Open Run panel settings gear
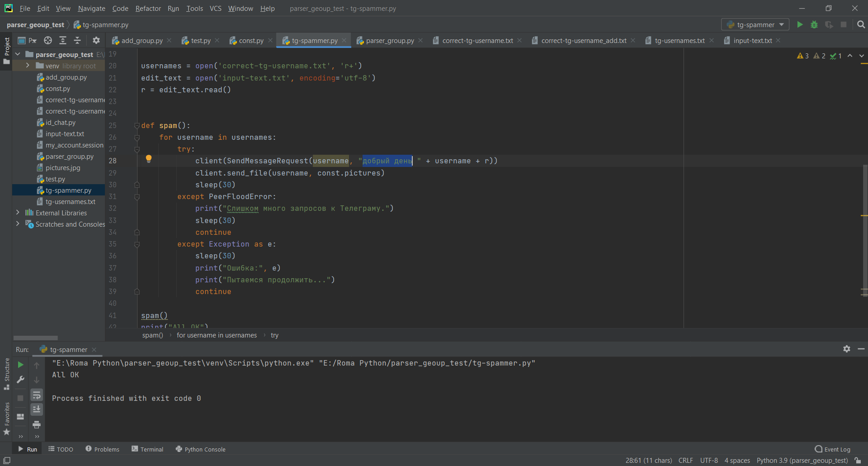Image resolution: width=868 pixels, height=466 pixels. point(847,349)
